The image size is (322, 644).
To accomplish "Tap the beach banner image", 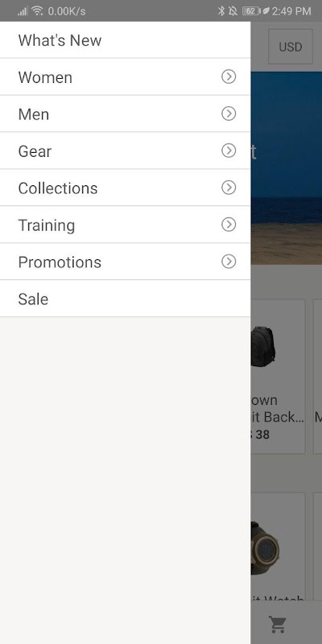I will (286, 168).
